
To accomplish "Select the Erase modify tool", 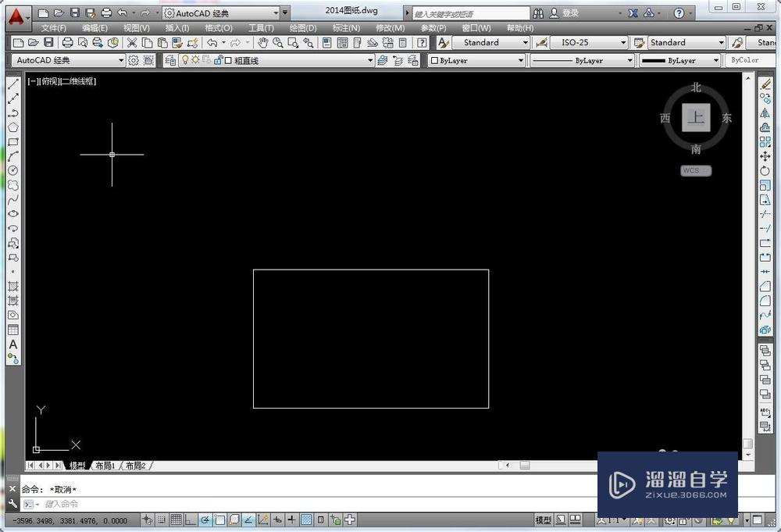I will 765,84.
